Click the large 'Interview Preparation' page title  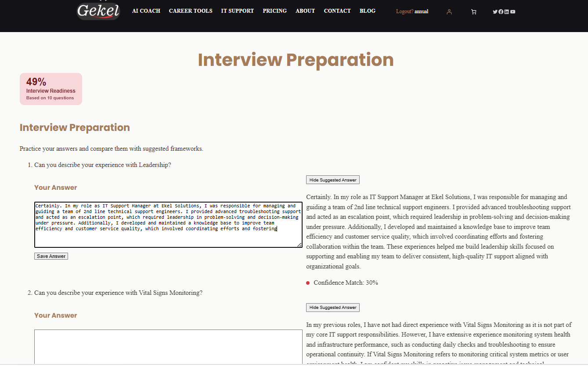click(x=296, y=60)
